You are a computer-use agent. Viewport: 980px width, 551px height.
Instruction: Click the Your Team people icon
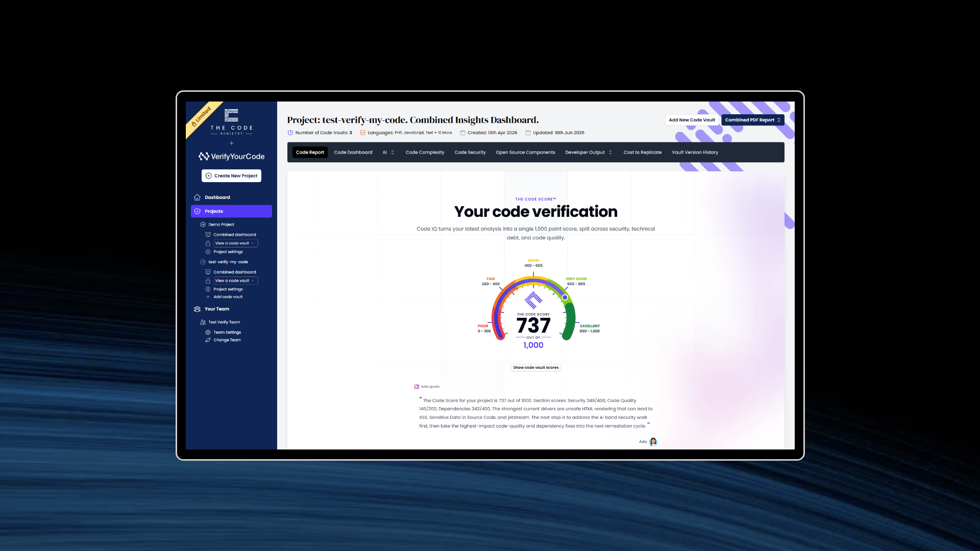pyautogui.click(x=197, y=309)
